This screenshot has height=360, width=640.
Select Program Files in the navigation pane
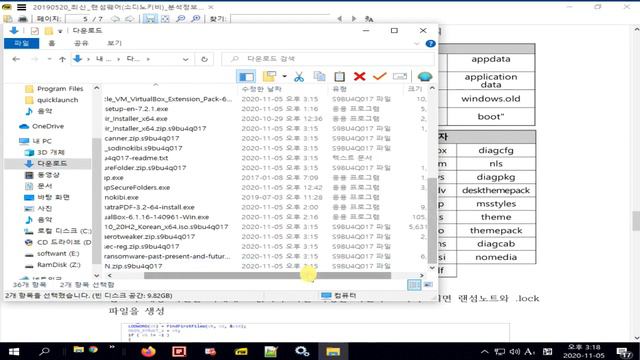60,89
